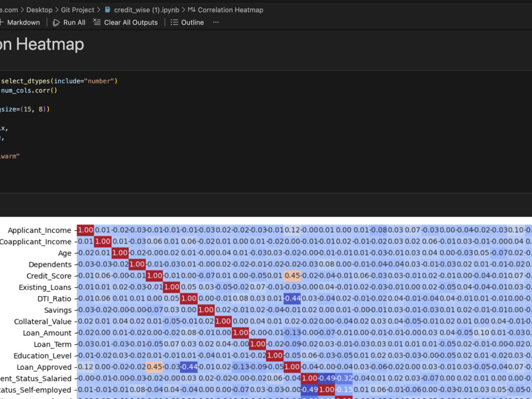Viewport: 532px width, 399px height.
Task: Click the 1.00 diagonal cell in the Loan_Term row
Action: point(257,344)
